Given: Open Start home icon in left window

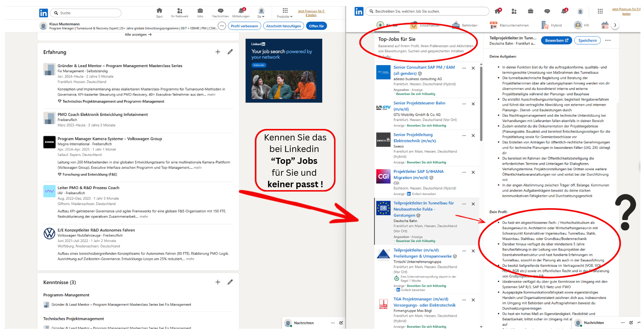Looking at the screenshot, I should [x=159, y=13].
